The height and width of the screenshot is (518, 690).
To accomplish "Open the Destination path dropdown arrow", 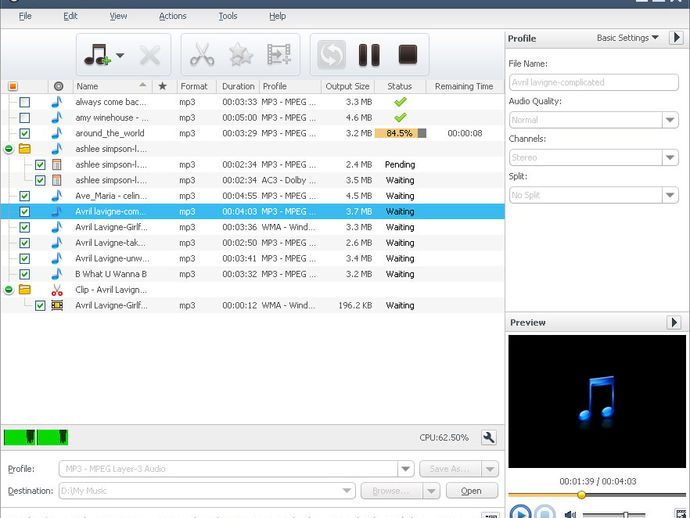I will [x=347, y=491].
